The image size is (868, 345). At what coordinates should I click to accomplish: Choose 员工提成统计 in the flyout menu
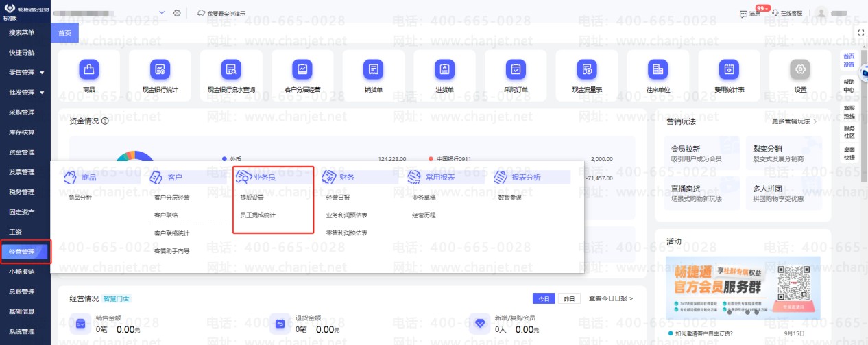(x=258, y=215)
